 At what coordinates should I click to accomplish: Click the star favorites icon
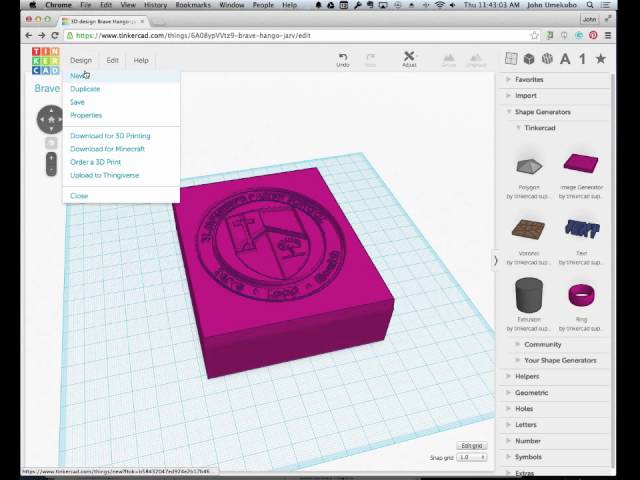(x=600, y=59)
